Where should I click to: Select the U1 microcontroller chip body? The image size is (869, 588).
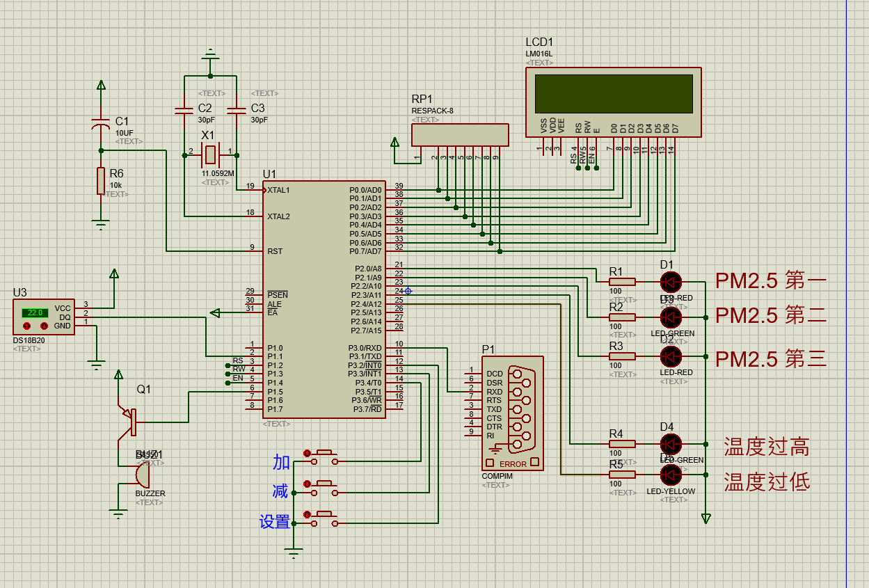(x=324, y=299)
